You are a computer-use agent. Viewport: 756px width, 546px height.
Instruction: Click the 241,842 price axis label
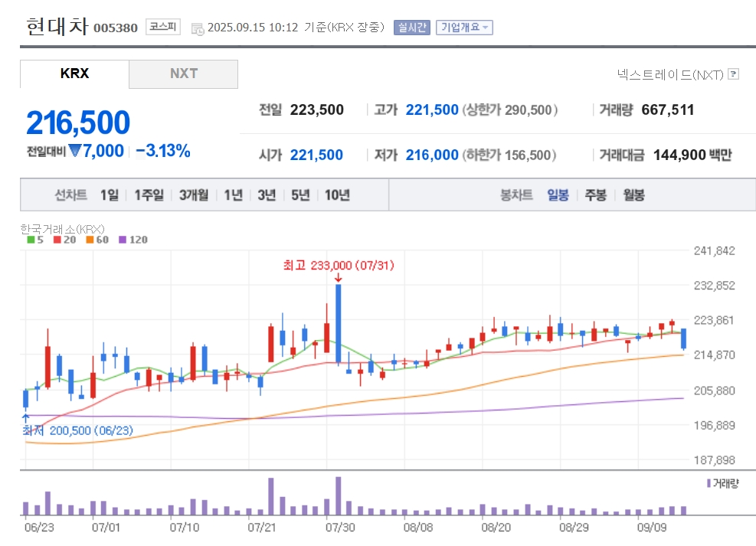pos(715,250)
